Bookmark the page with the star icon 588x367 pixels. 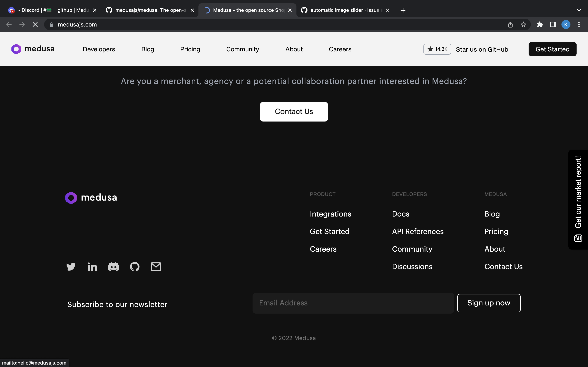(523, 24)
